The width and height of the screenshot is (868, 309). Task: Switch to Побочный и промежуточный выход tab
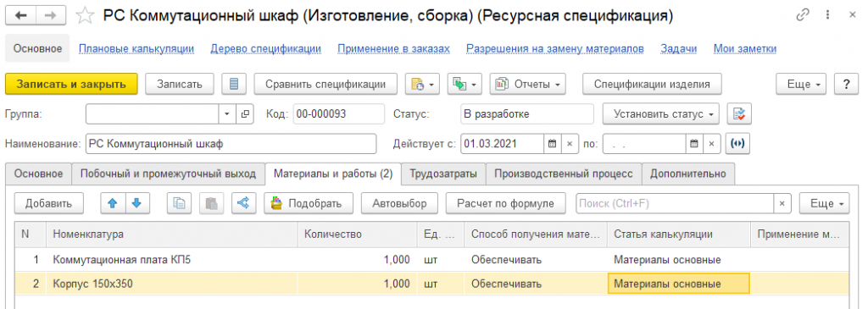tap(169, 174)
